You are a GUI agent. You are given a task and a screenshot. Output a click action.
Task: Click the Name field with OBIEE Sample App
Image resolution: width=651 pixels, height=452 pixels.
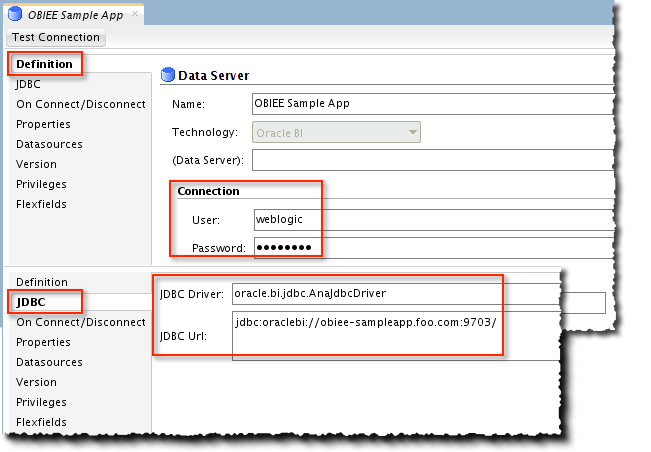coord(433,104)
